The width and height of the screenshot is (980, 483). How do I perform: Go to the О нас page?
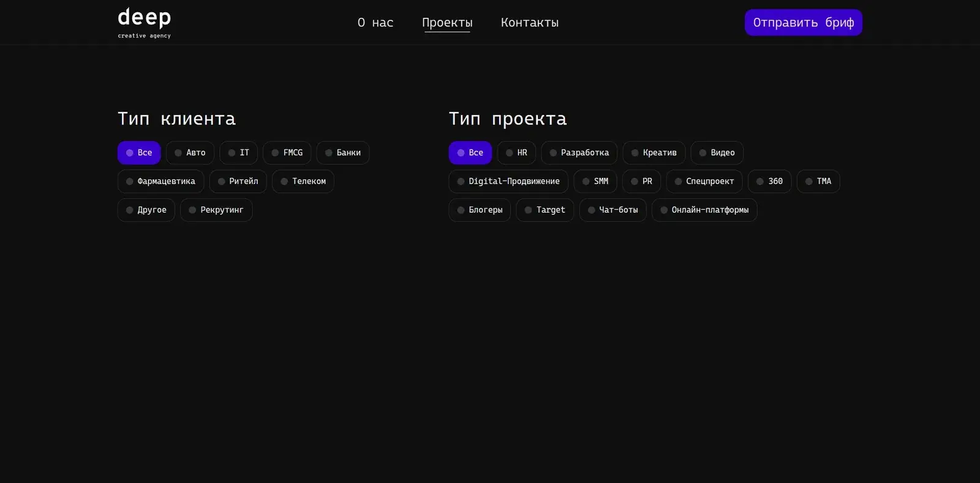[x=375, y=23]
